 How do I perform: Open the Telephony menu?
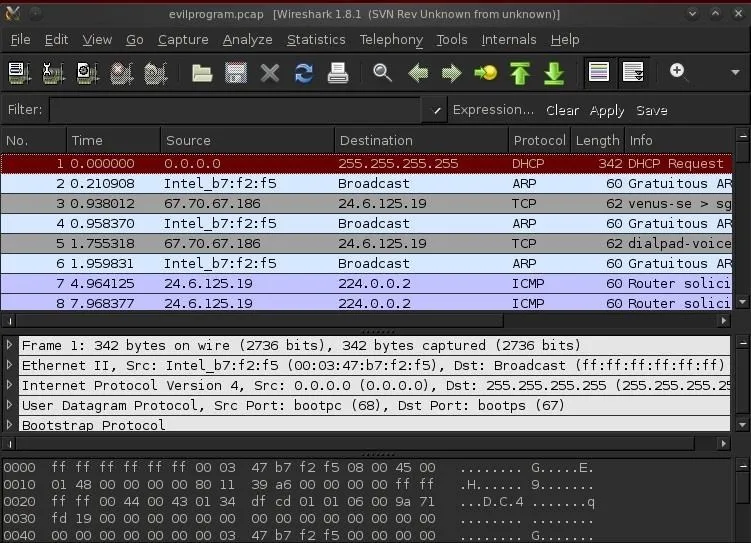[x=391, y=40]
